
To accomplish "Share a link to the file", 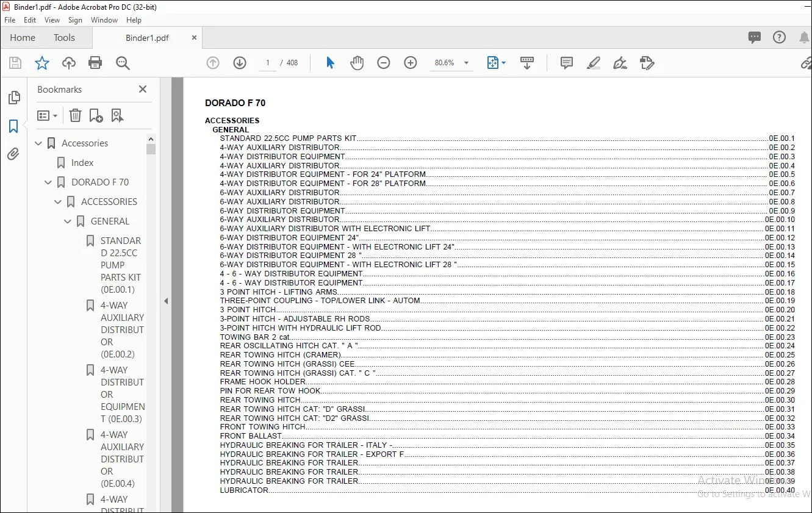I will (806, 63).
